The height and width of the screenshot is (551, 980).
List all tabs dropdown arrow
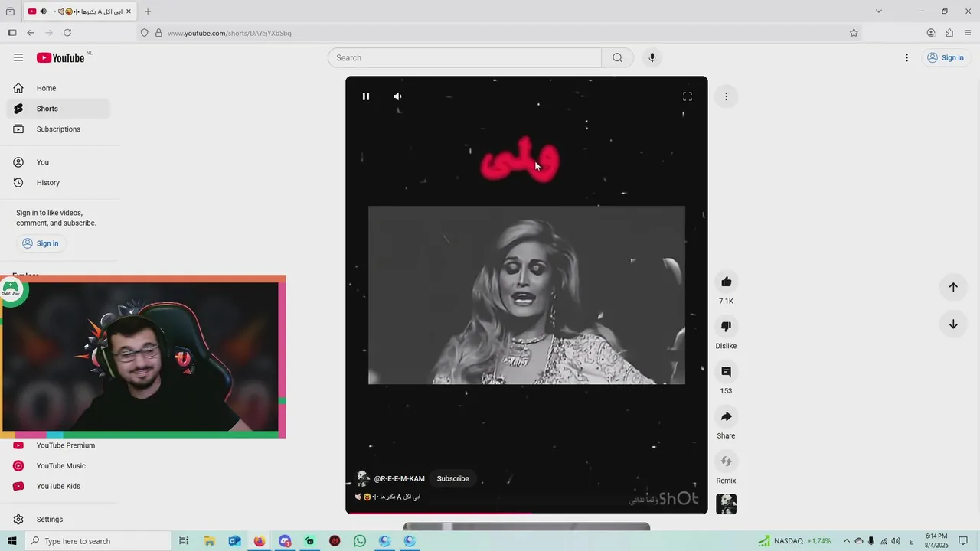(879, 11)
